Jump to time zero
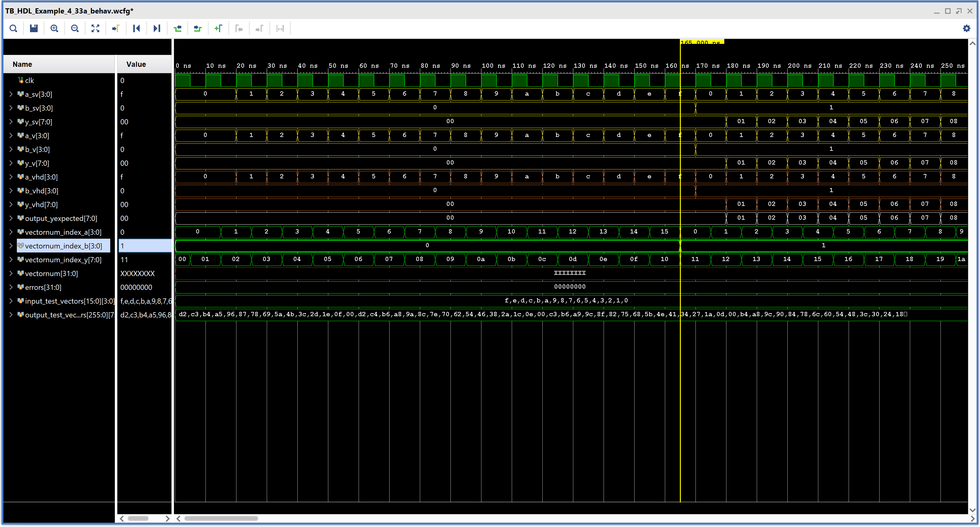Screen dimensions: 980x527 pos(137,28)
